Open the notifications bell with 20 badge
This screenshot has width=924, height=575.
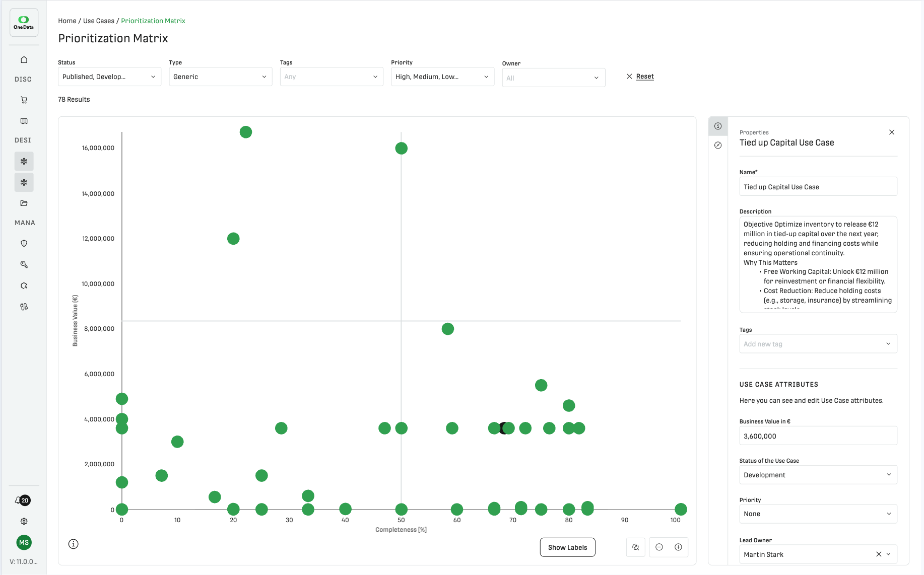[x=19, y=500]
